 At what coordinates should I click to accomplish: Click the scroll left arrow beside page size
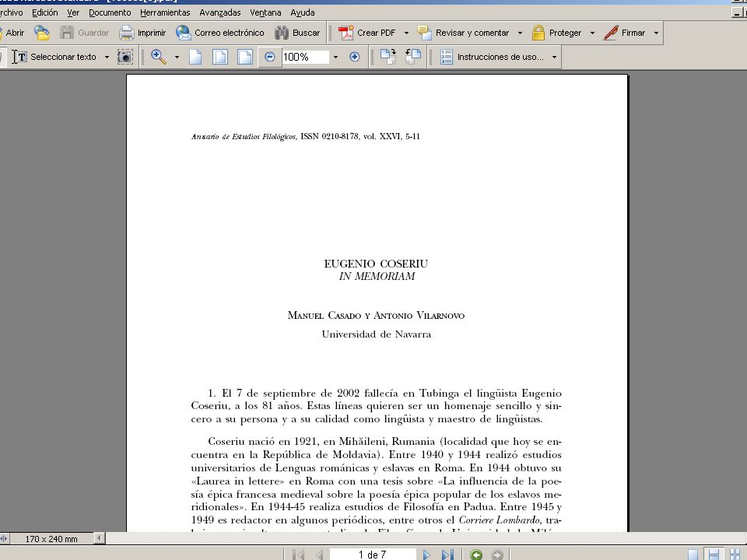point(99,538)
